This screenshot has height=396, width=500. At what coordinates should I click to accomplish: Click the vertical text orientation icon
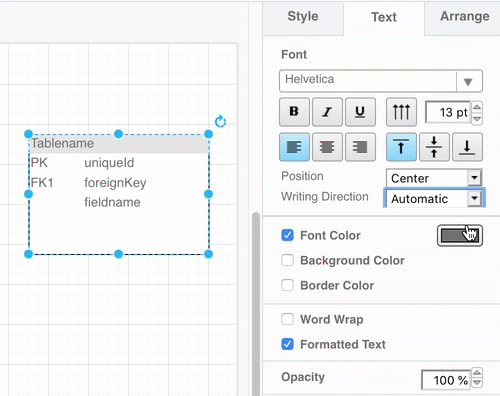pos(401,112)
